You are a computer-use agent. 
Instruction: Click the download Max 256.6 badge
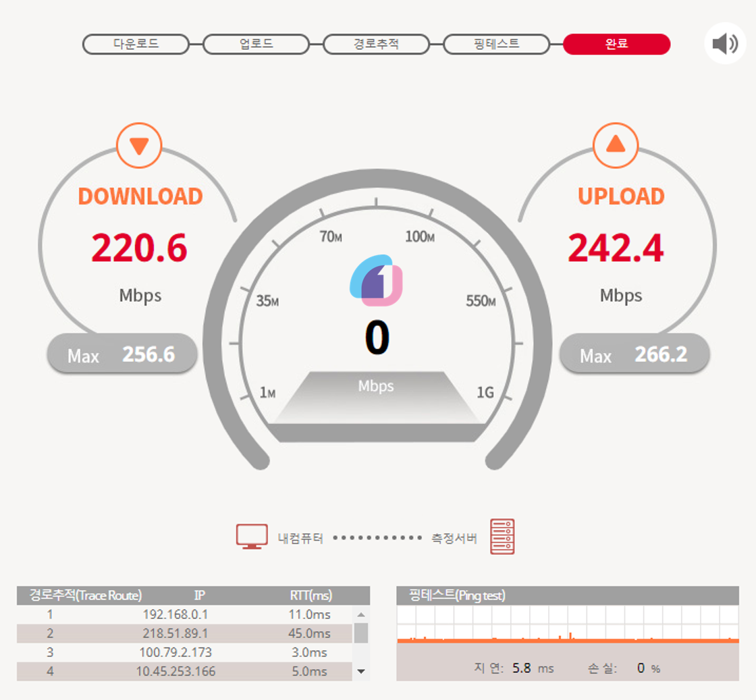(x=122, y=354)
